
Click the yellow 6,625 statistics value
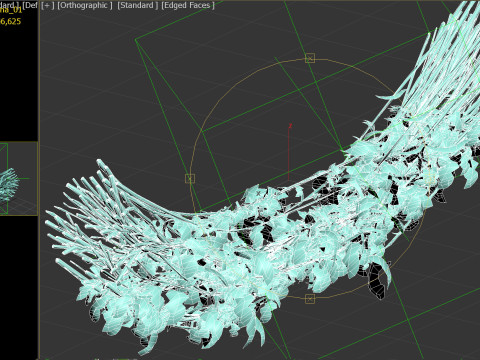point(10,21)
